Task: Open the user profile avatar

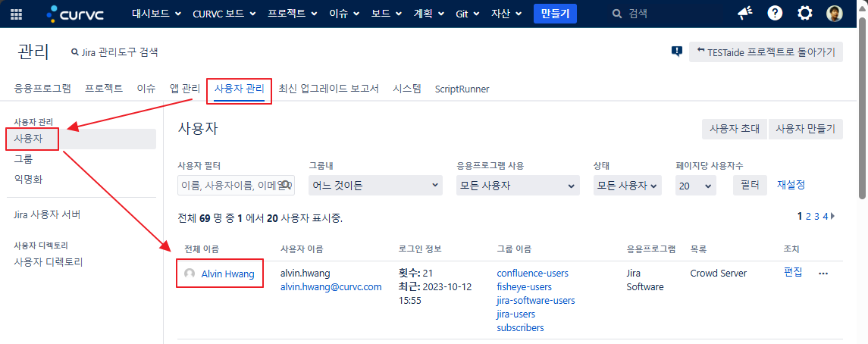Action: [834, 14]
